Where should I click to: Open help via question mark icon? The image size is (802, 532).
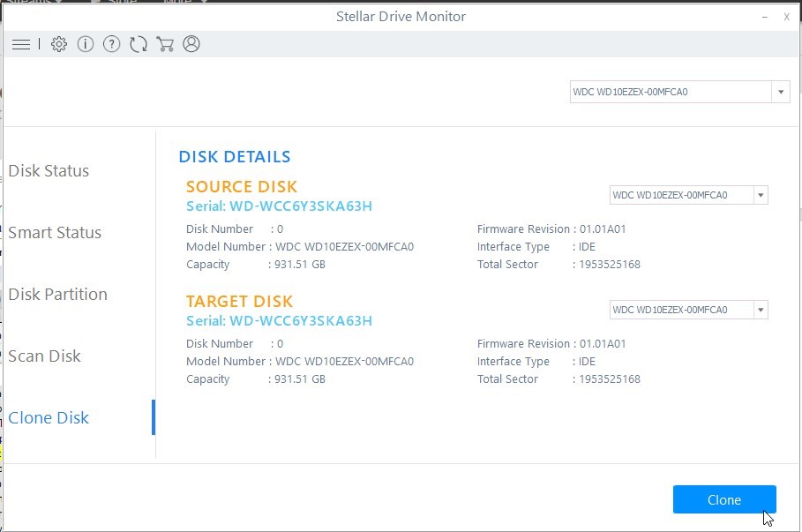111,44
